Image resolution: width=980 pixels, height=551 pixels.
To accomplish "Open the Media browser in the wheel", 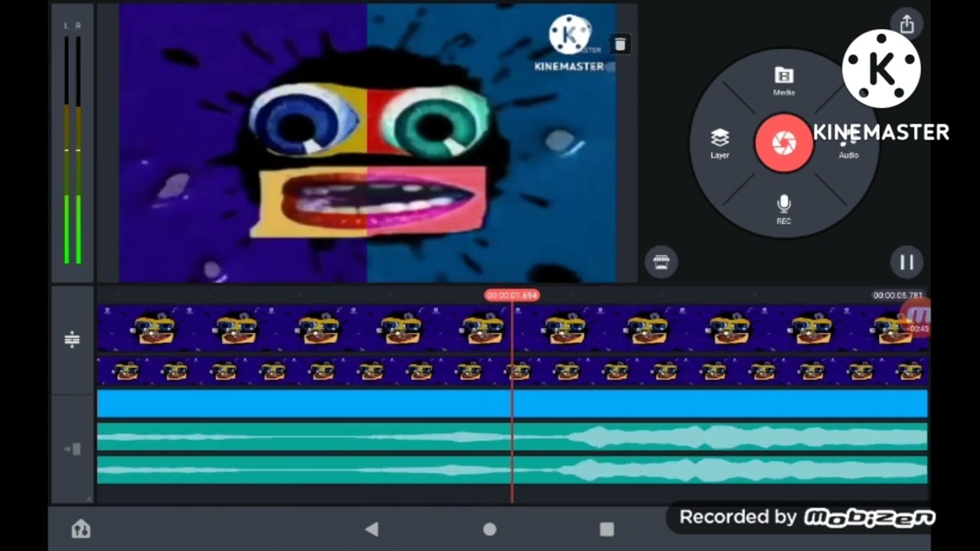I will pos(784,80).
